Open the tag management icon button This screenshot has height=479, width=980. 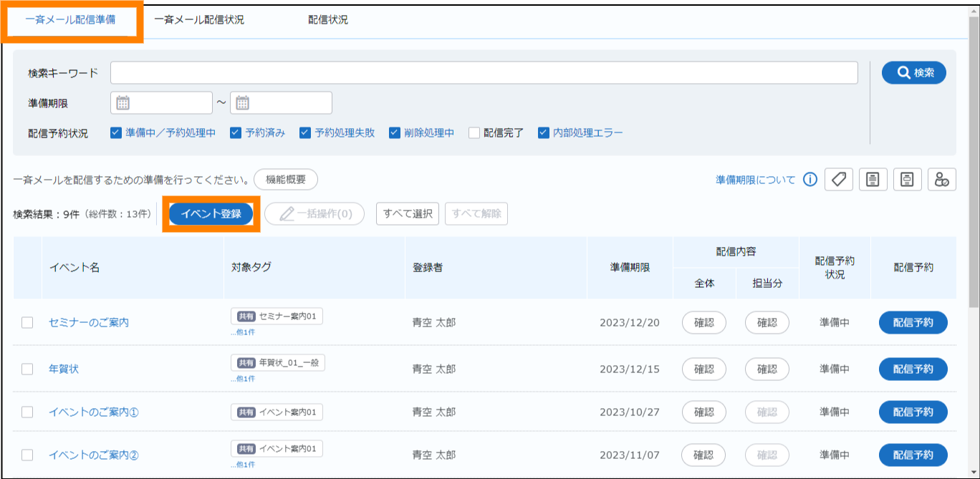839,180
